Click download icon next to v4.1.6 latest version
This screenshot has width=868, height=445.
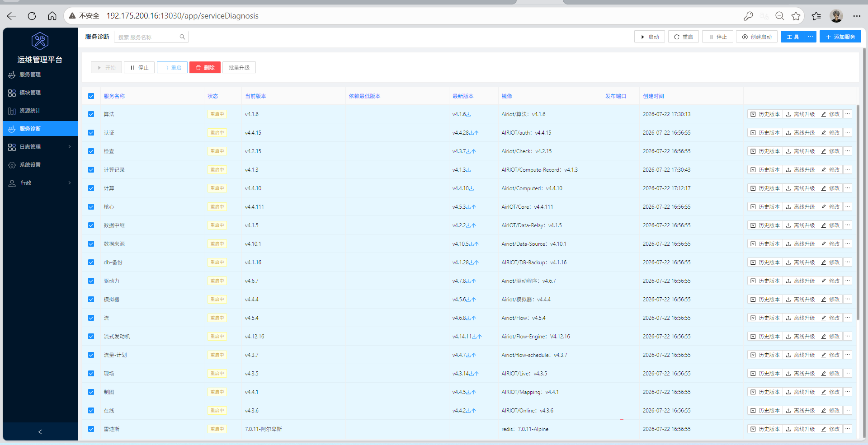point(469,114)
